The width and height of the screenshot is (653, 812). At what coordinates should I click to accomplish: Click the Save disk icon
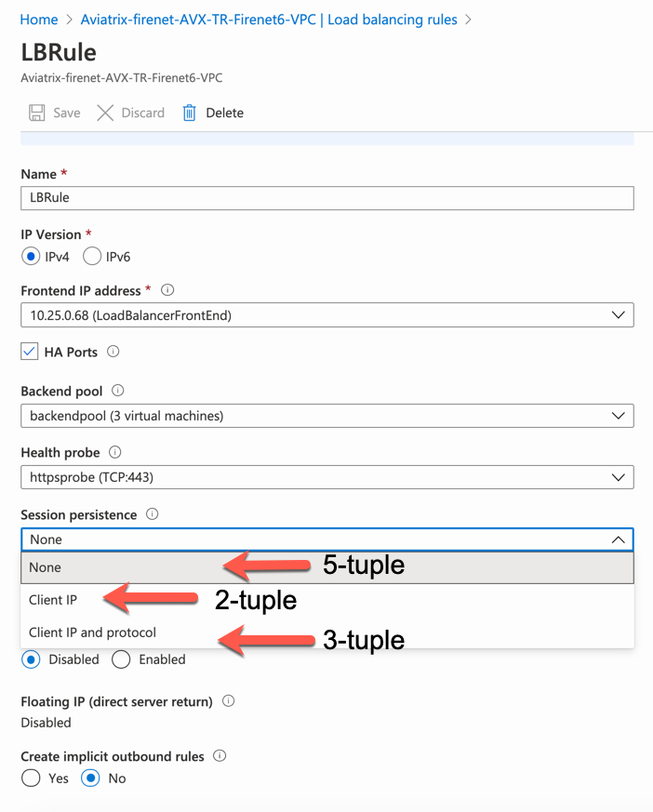[x=37, y=113]
